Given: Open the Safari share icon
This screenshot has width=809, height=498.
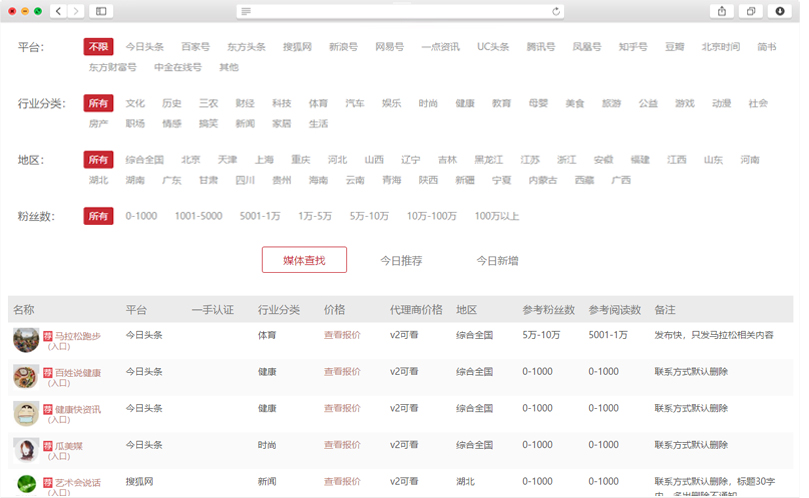Looking at the screenshot, I should click(x=722, y=11).
